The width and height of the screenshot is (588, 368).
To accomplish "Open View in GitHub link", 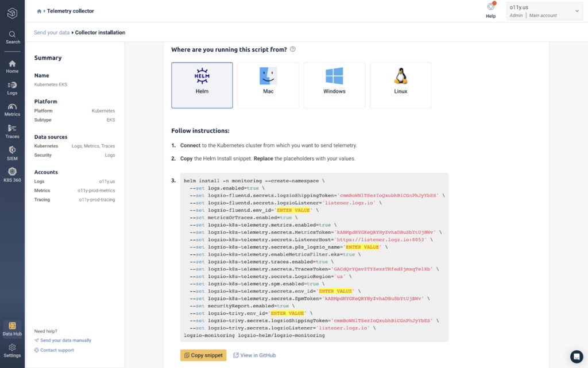I will pos(254,355).
